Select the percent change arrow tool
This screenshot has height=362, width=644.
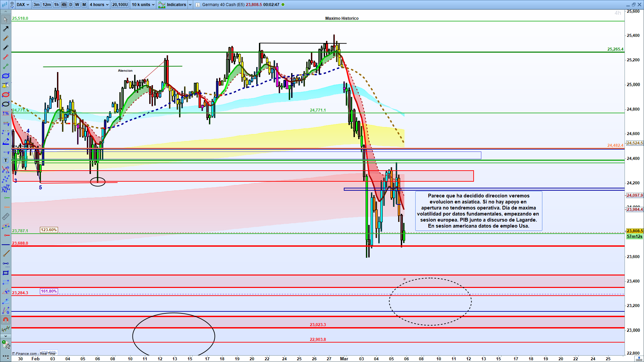5,113
